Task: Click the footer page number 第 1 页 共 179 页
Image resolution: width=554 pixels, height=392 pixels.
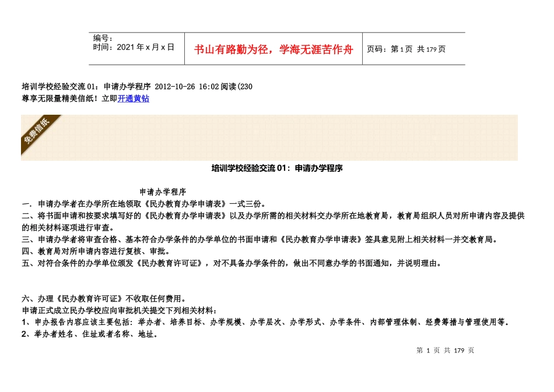Action: tap(445, 351)
